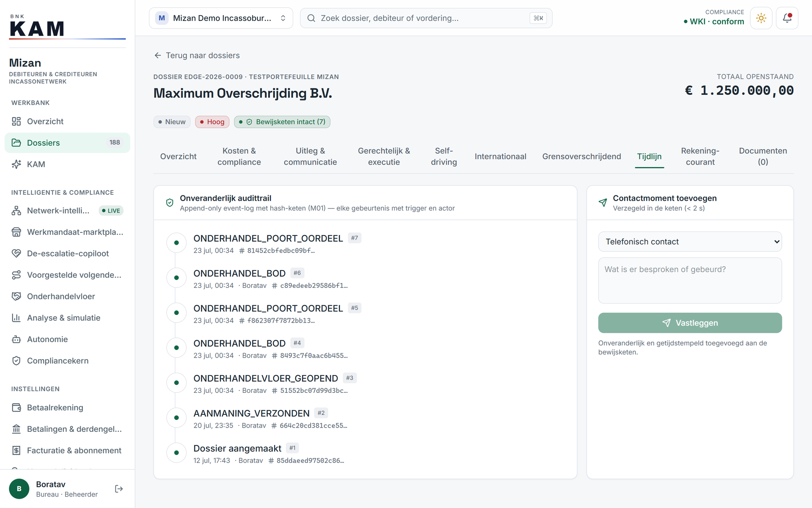Open the Kosten & compliance tab

point(239,157)
